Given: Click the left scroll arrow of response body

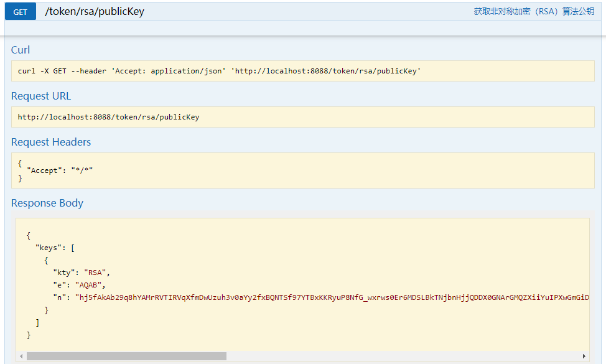Looking at the screenshot, I should (x=21, y=356).
